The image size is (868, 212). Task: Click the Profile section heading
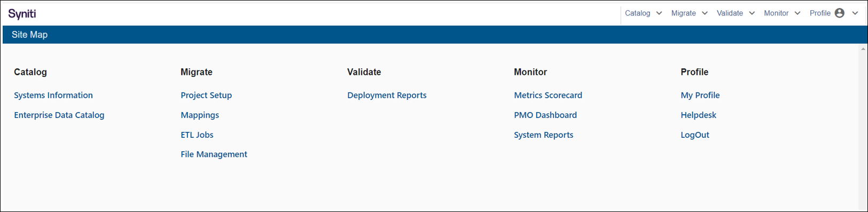click(694, 72)
